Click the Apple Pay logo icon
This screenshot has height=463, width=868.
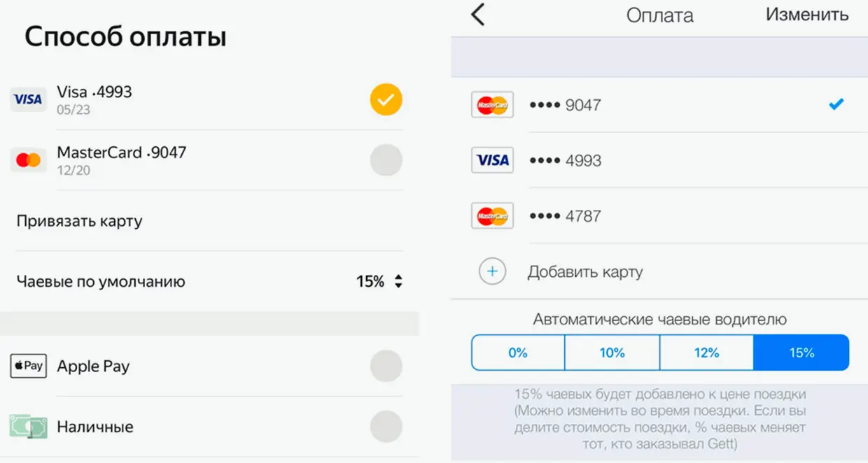(x=28, y=366)
